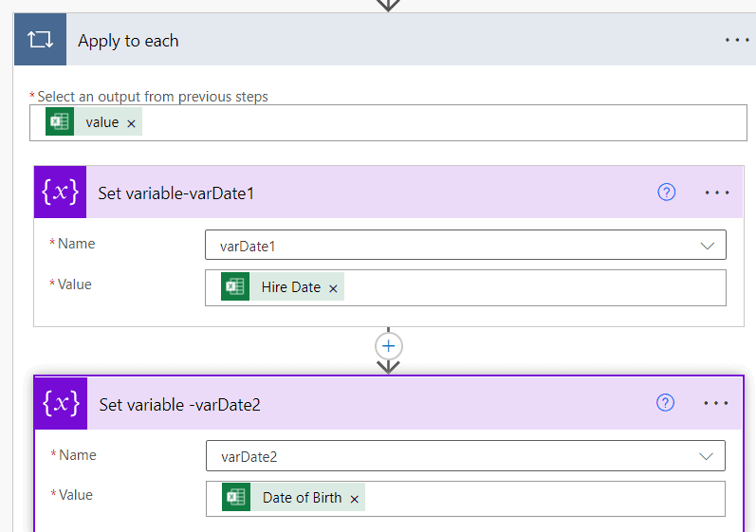Expand the varDate1 name dropdown

pos(707,246)
